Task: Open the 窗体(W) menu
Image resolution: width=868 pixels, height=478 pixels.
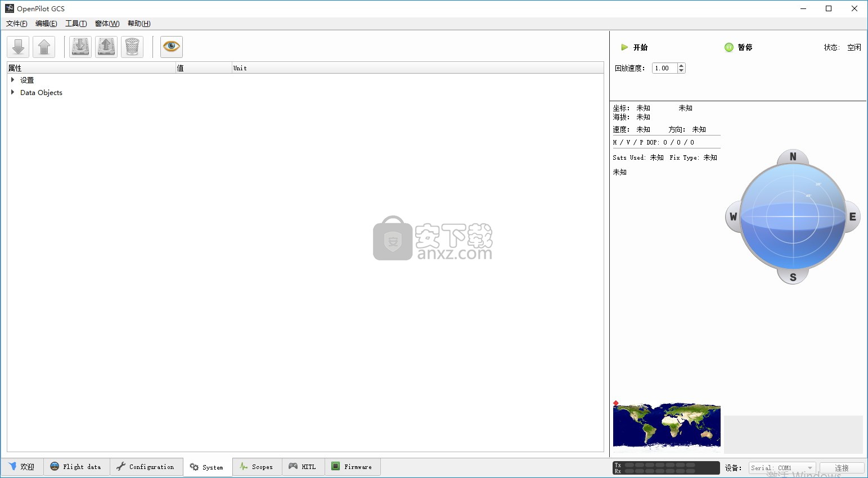Action: (107, 24)
